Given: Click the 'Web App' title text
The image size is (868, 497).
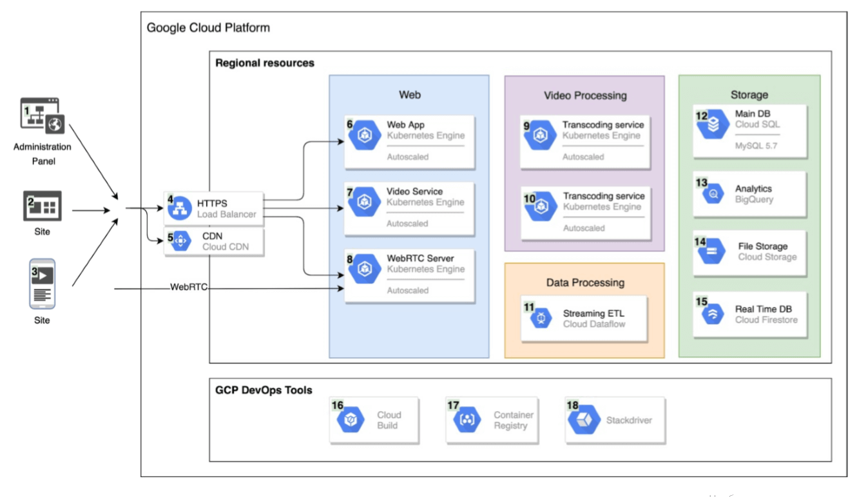Looking at the screenshot, I should [x=405, y=124].
